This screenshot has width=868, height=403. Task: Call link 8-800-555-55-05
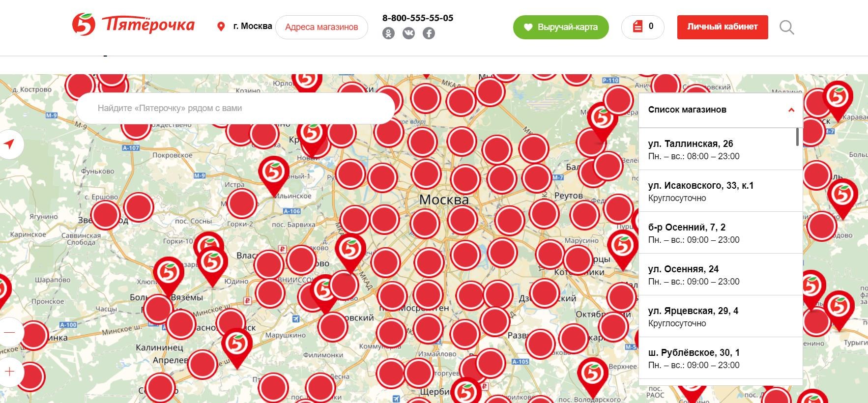coord(418,18)
